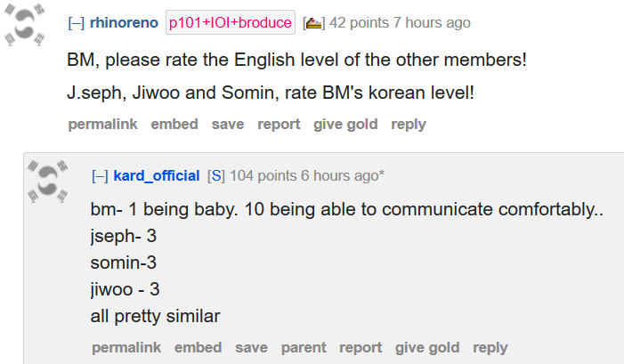Collapse kard_official's reply comment
The width and height of the screenshot is (624, 364).
[100, 176]
